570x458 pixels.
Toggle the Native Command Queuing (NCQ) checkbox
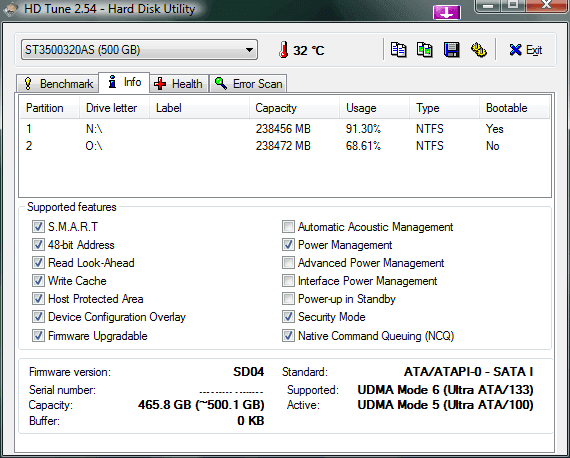click(288, 335)
